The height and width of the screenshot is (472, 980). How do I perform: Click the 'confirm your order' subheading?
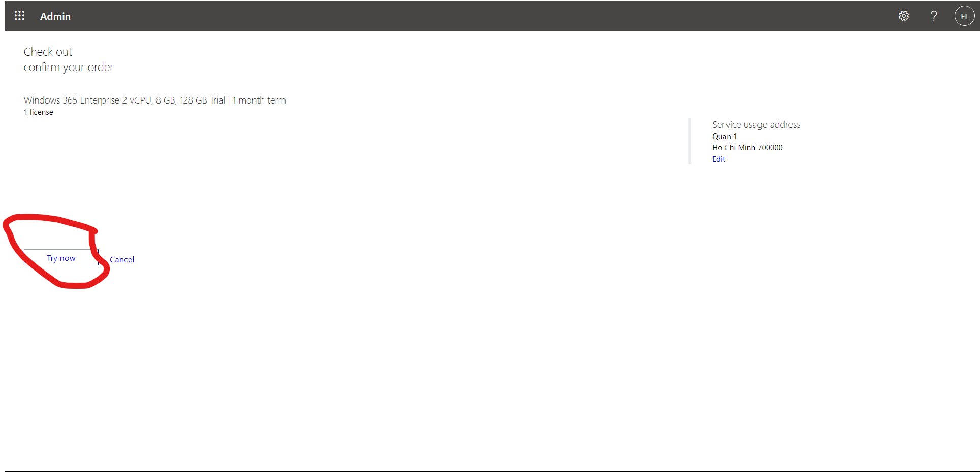pyautogui.click(x=69, y=68)
